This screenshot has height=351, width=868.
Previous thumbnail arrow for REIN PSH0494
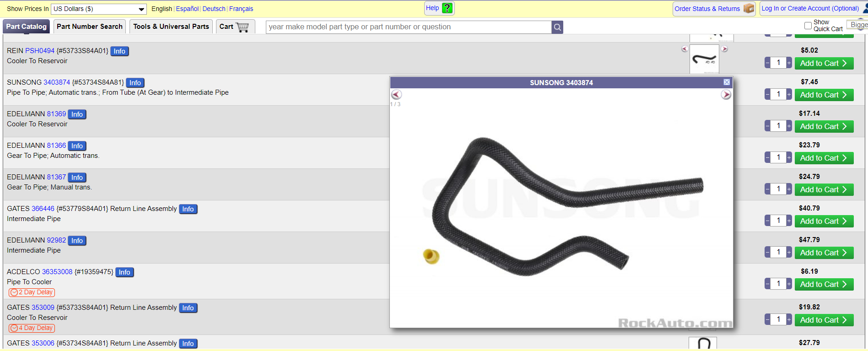(685, 49)
